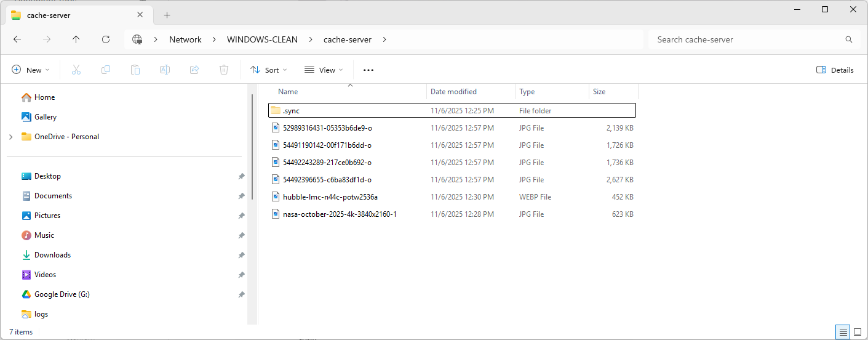
Task: Select the hubble-lmc-n44c-potw2536a file
Action: pyautogui.click(x=330, y=197)
